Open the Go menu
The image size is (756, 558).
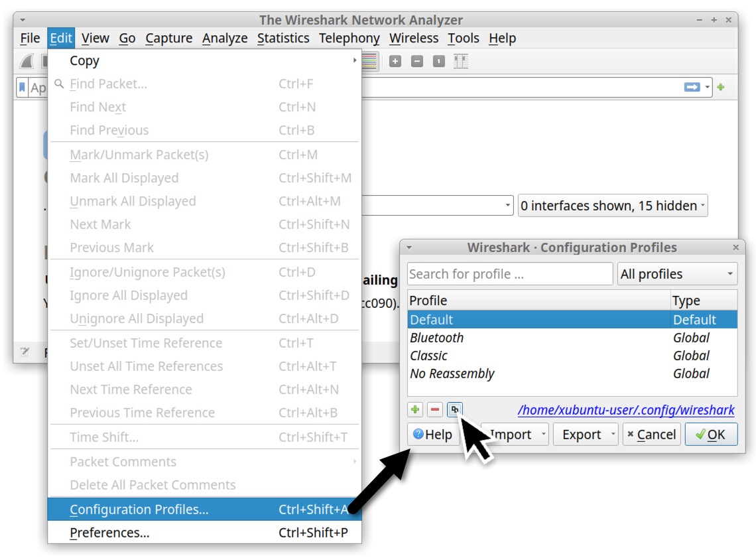point(127,38)
